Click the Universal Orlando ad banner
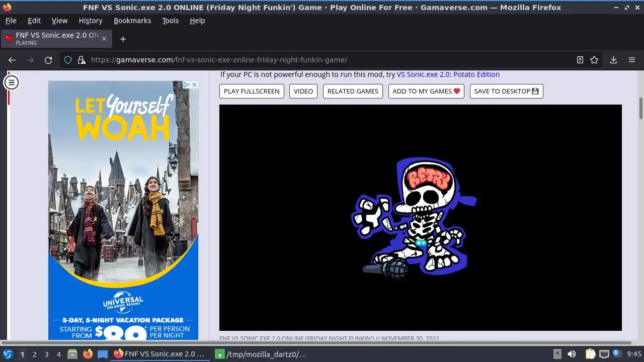Viewport: 644px width, 362px height. point(123,210)
